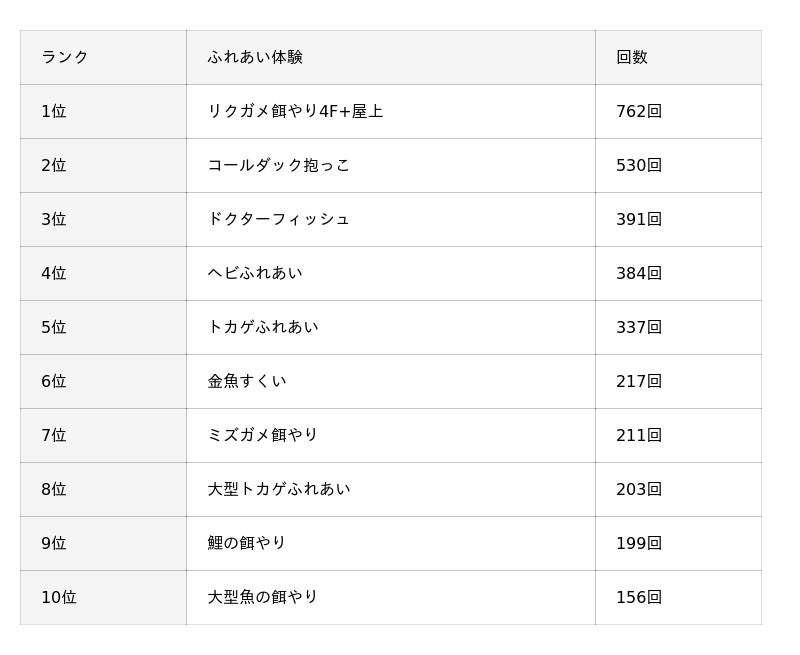Click the ふれあい体験 column header
The image size is (800, 655).
(x=255, y=57)
